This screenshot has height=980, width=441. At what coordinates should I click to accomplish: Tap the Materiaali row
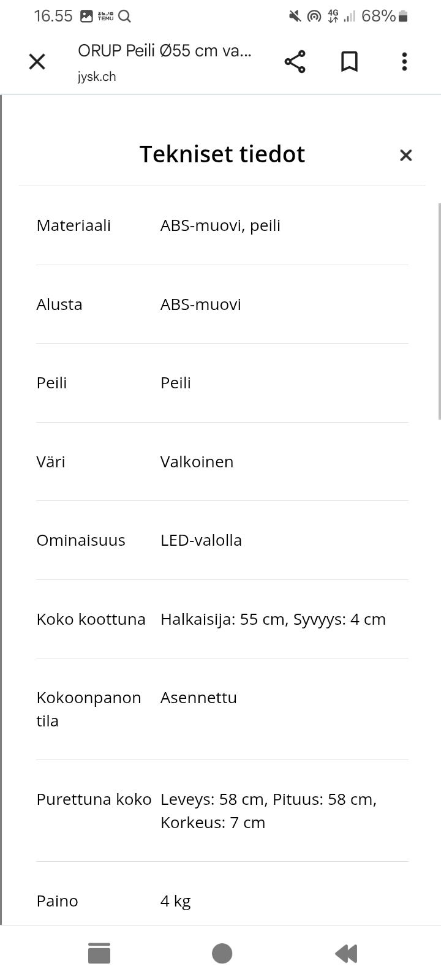(222, 225)
